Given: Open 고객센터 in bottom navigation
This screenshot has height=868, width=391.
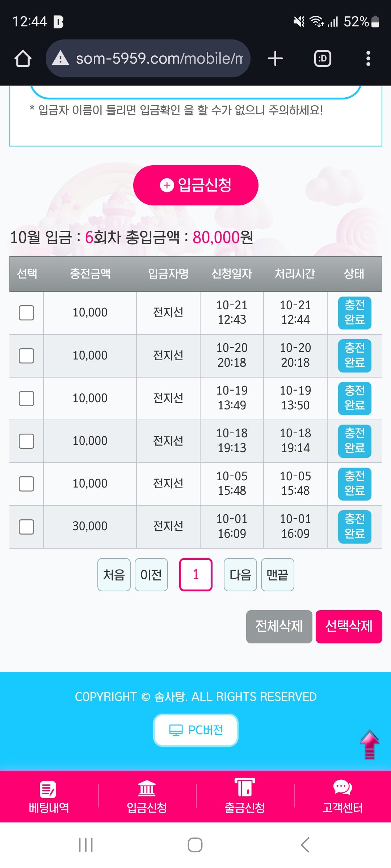Looking at the screenshot, I should pyautogui.click(x=342, y=797).
